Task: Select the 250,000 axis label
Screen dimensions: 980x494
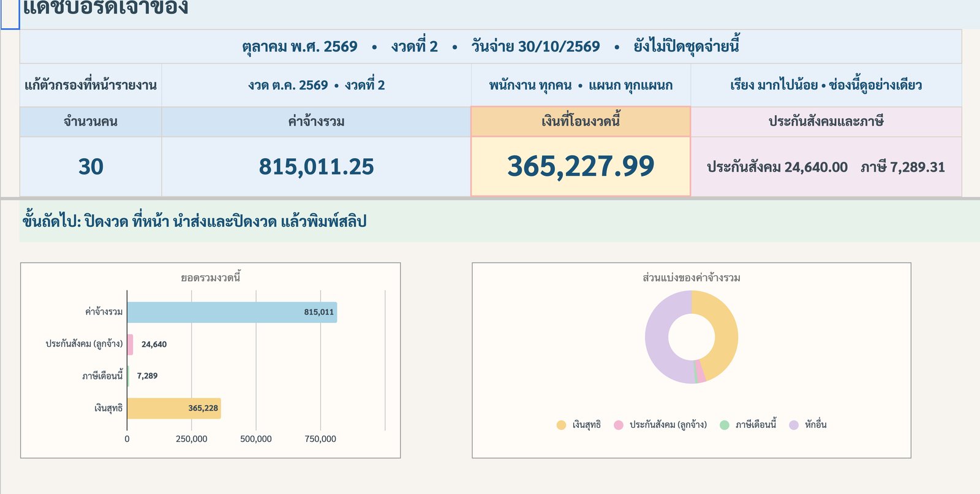Action: pyautogui.click(x=192, y=439)
